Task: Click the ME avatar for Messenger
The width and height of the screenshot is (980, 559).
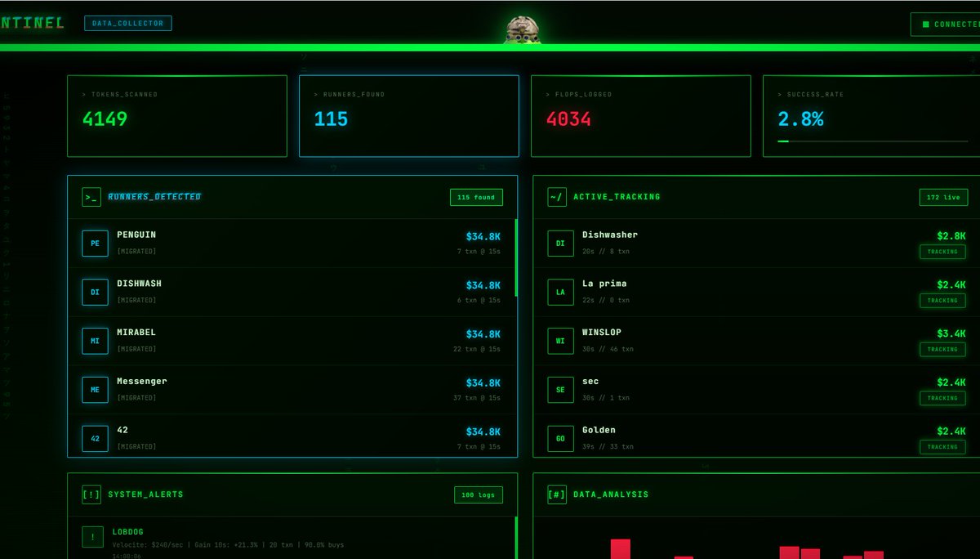Action: [x=95, y=390]
